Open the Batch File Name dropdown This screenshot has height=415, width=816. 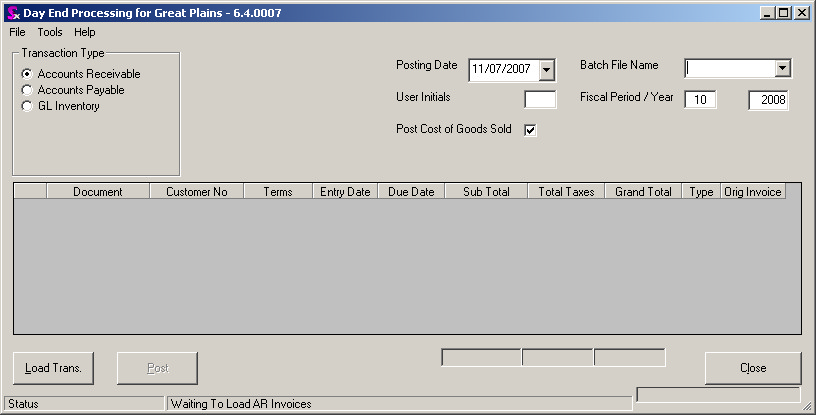pyautogui.click(x=783, y=68)
